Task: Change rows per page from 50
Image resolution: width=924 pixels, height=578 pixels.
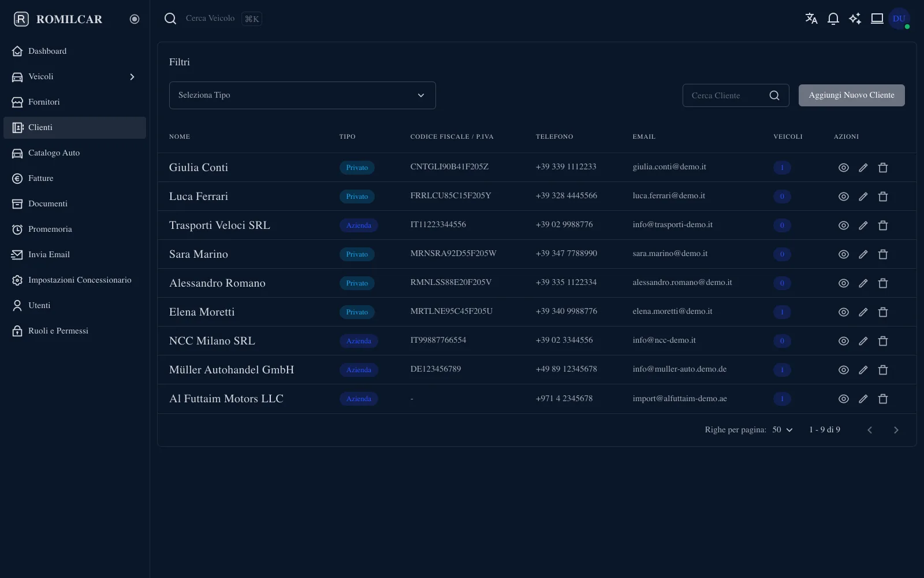Action: 783,429
